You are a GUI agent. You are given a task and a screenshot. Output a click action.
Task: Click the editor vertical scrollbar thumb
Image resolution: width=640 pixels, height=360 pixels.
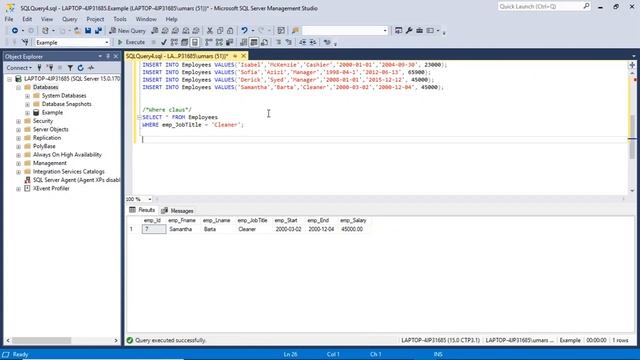(632, 137)
